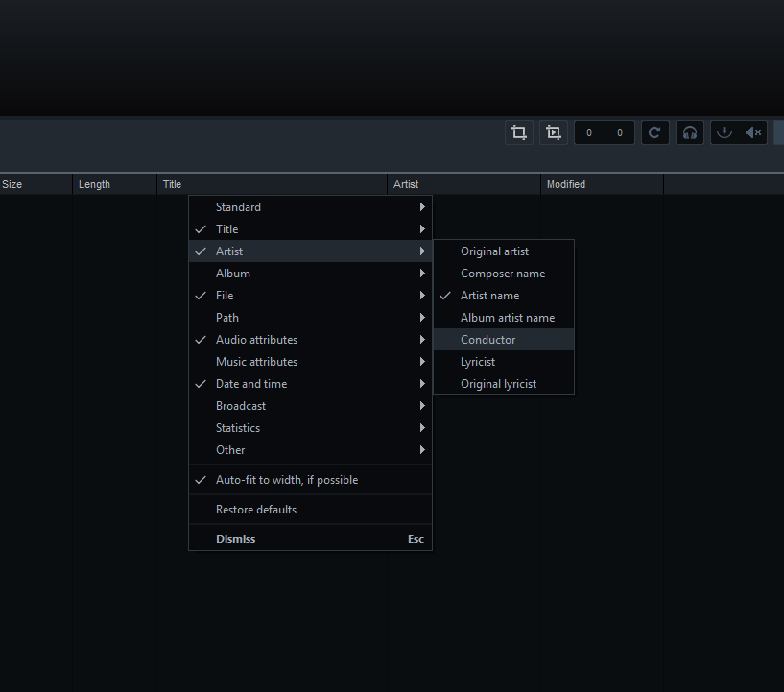Click the download arrow icon
This screenshot has height=692, width=784.
point(725,132)
